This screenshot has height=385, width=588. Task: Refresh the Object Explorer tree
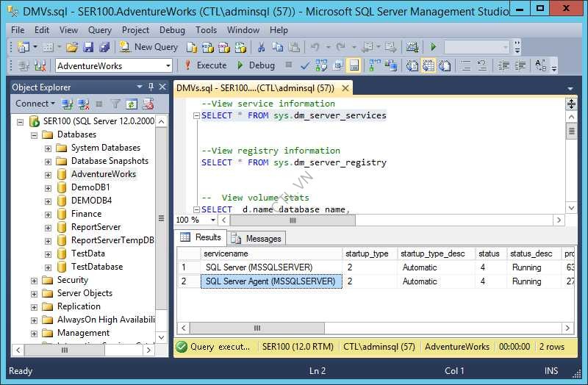tap(132, 104)
